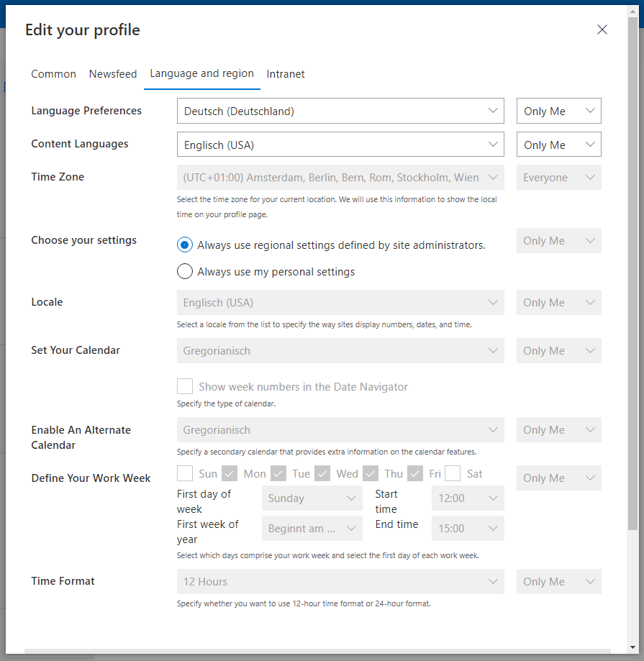Open the Time Format dropdown showing 12 Hours
This screenshot has height=661, width=644.
pyautogui.click(x=340, y=582)
